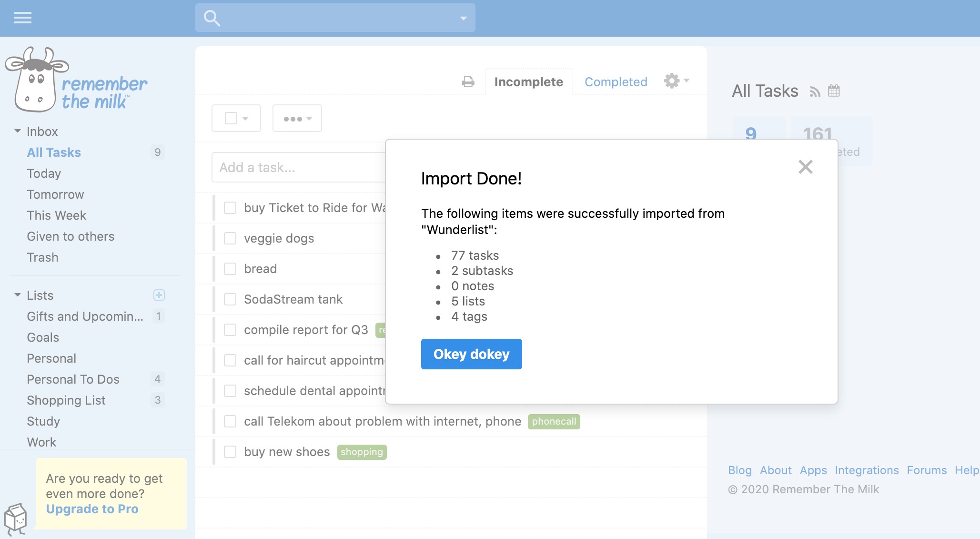Switch to the Completed tab
980x539 pixels.
[x=616, y=81]
